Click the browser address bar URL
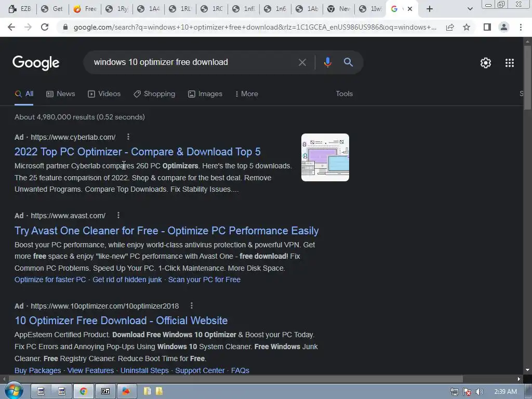Screen dimensions: 532x399 pyautogui.click(x=255, y=27)
